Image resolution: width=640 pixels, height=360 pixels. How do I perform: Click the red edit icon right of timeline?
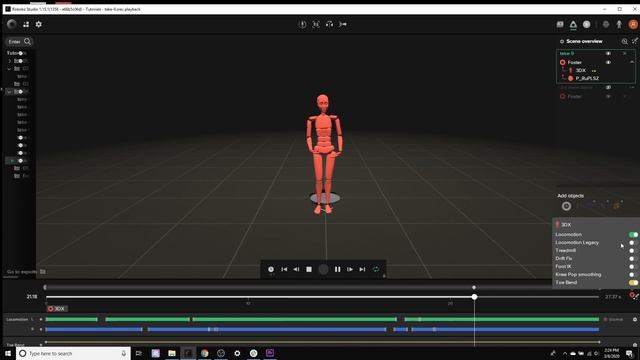[x=633, y=295]
